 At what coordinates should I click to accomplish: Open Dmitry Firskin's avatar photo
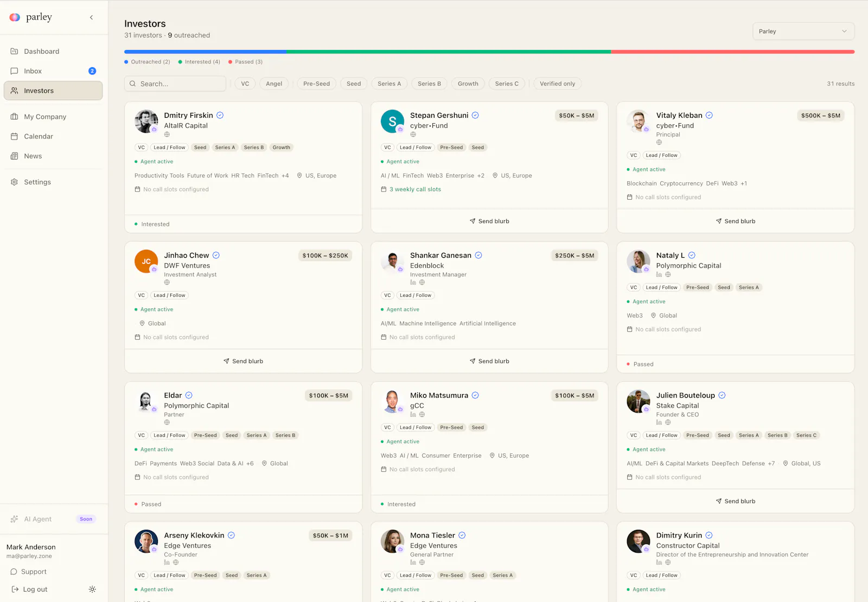pyautogui.click(x=146, y=121)
